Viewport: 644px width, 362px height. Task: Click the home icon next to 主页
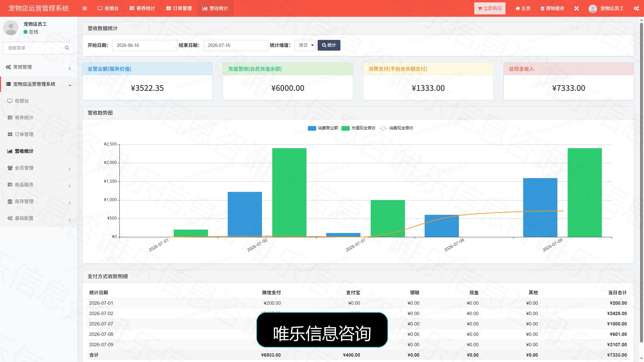(x=518, y=8)
